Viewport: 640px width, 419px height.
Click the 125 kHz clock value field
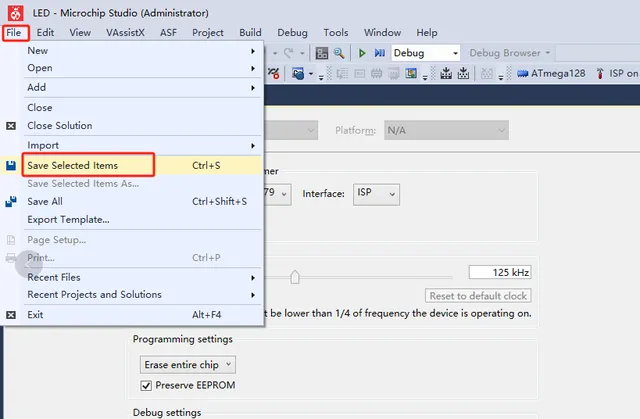click(500, 272)
